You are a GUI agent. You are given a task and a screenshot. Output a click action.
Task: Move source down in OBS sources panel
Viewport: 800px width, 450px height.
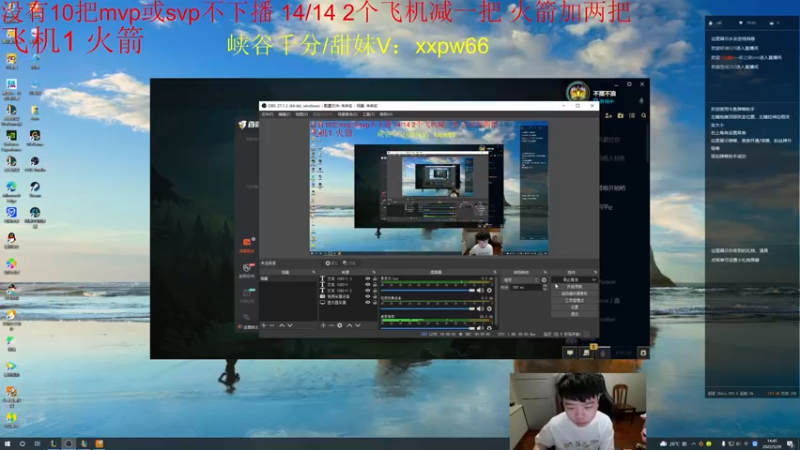358,326
